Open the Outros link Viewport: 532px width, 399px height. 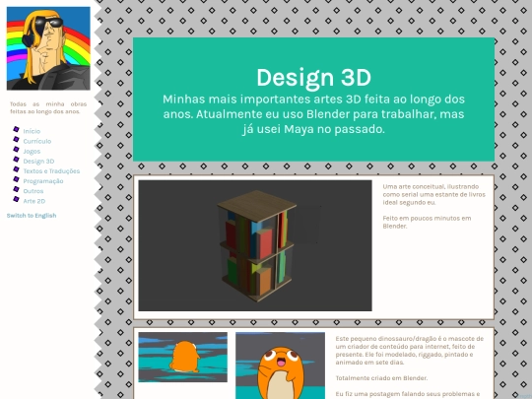[x=33, y=191]
